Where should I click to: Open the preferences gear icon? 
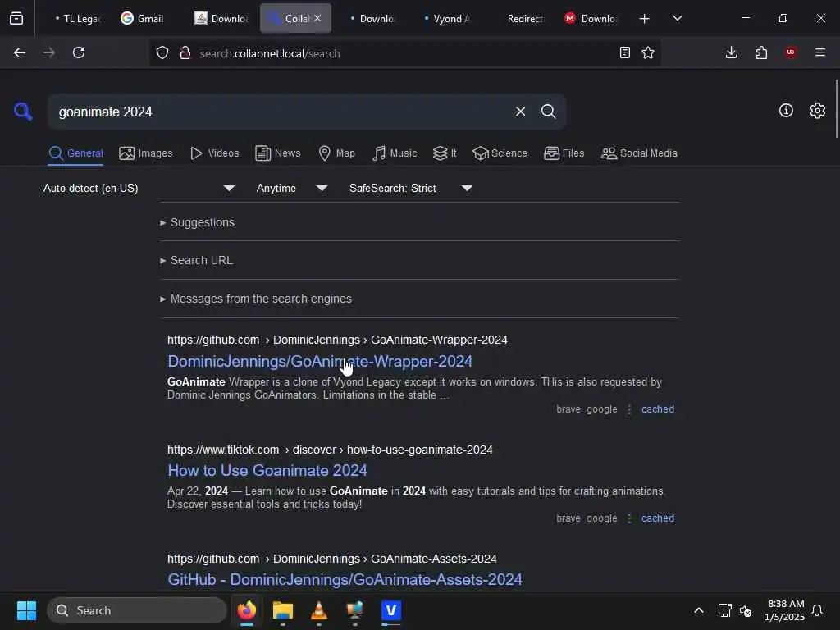click(x=818, y=111)
